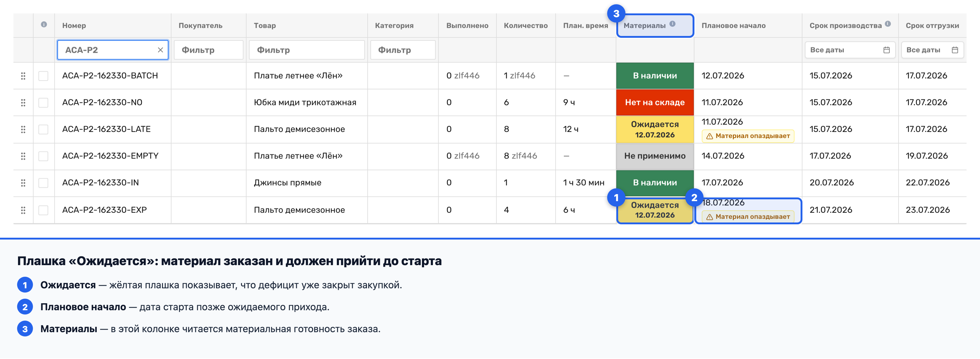Image resolution: width=980 pixels, height=359 pixels.
Task: Grab drag handle for ACA-P2-162330-NO row
Action: click(23, 103)
